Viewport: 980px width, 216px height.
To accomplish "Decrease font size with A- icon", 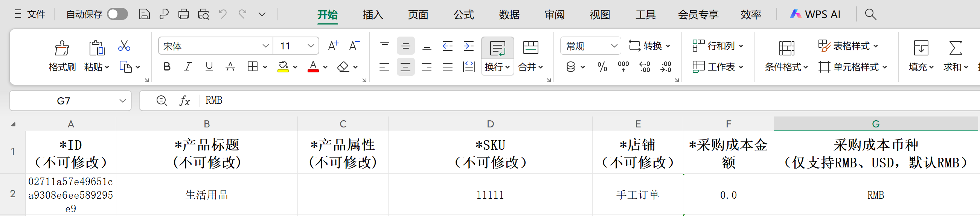I will 354,46.
